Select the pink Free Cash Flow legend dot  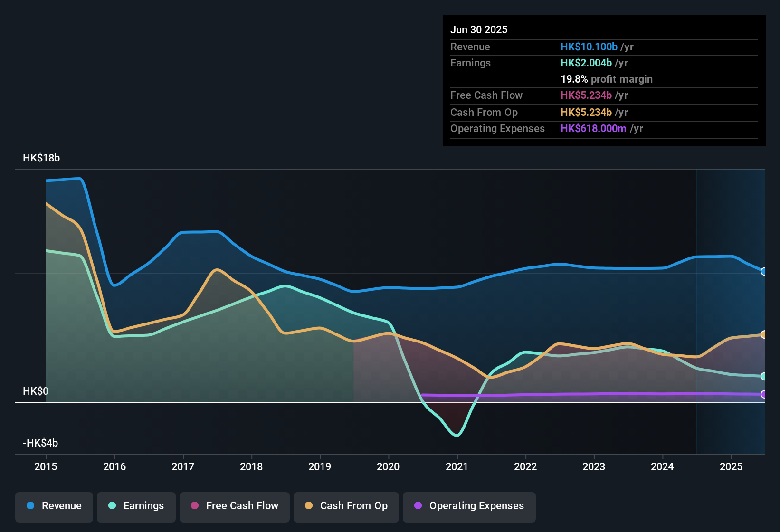(x=194, y=506)
